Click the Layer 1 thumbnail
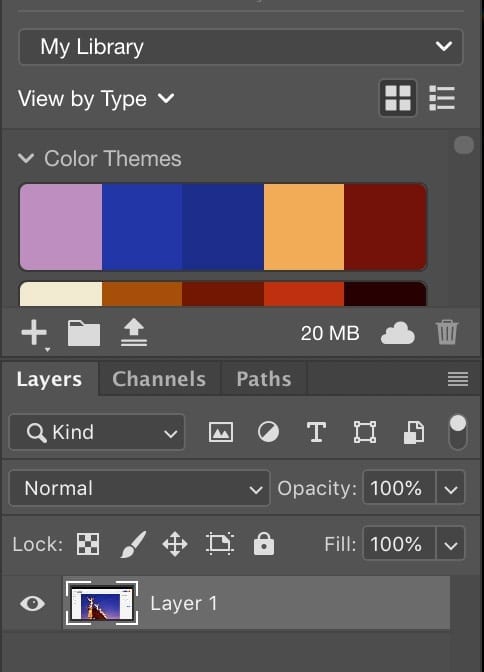Image resolution: width=484 pixels, height=672 pixels. point(102,603)
